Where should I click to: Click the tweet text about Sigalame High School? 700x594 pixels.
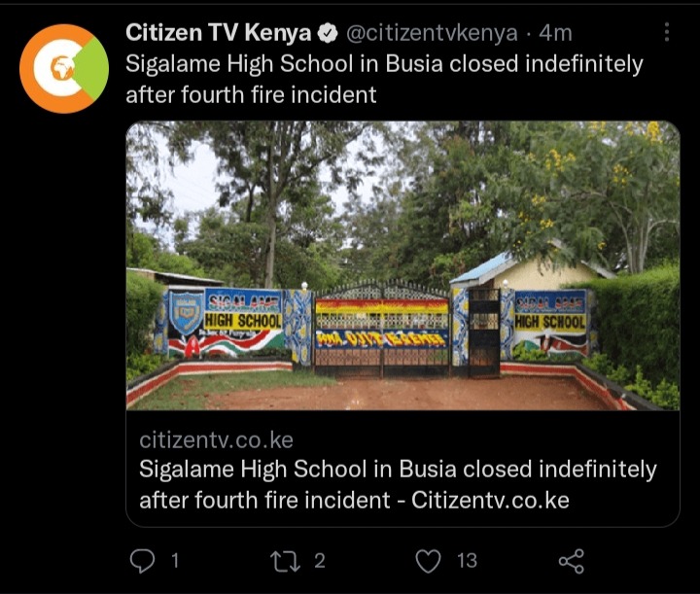[x=384, y=79]
